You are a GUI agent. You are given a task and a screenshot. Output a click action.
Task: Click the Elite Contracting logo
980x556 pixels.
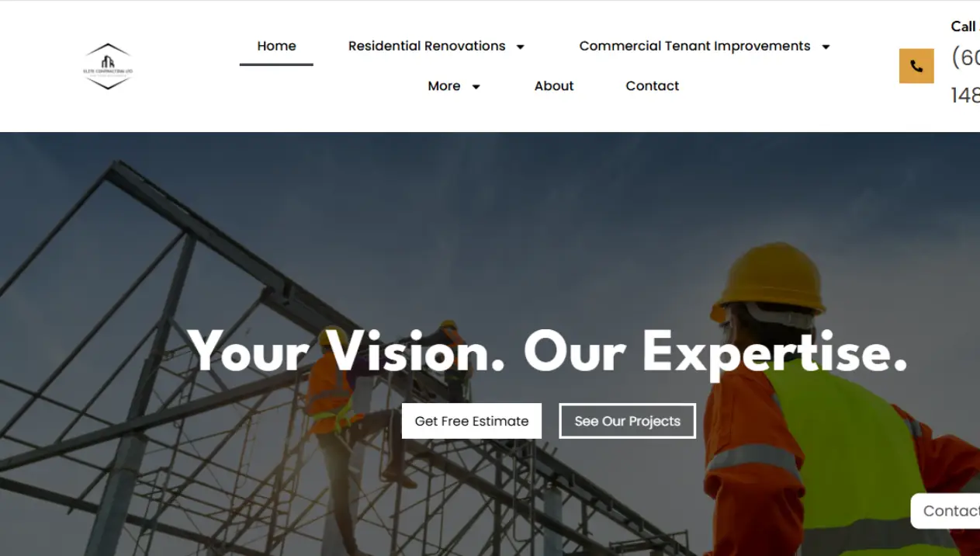click(108, 66)
